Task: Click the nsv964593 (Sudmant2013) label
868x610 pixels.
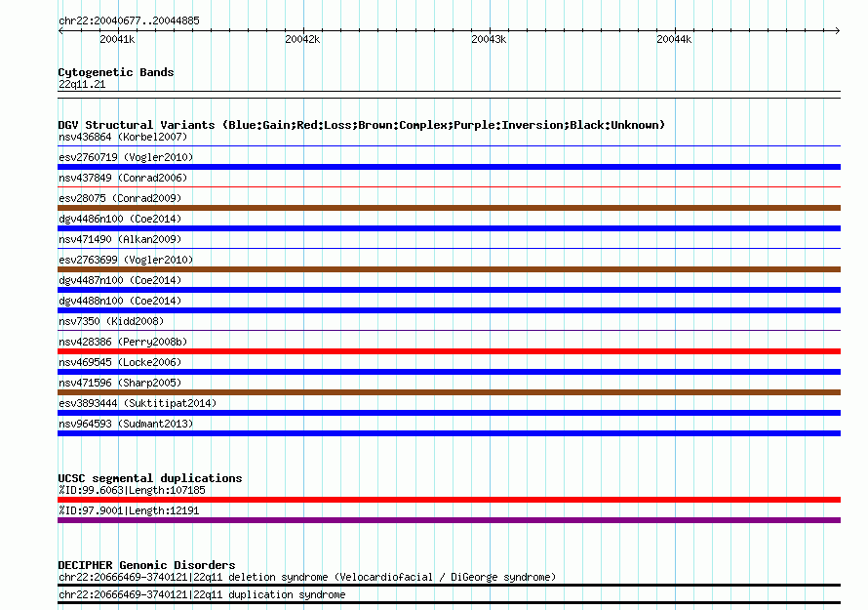Action: [x=126, y=424]
